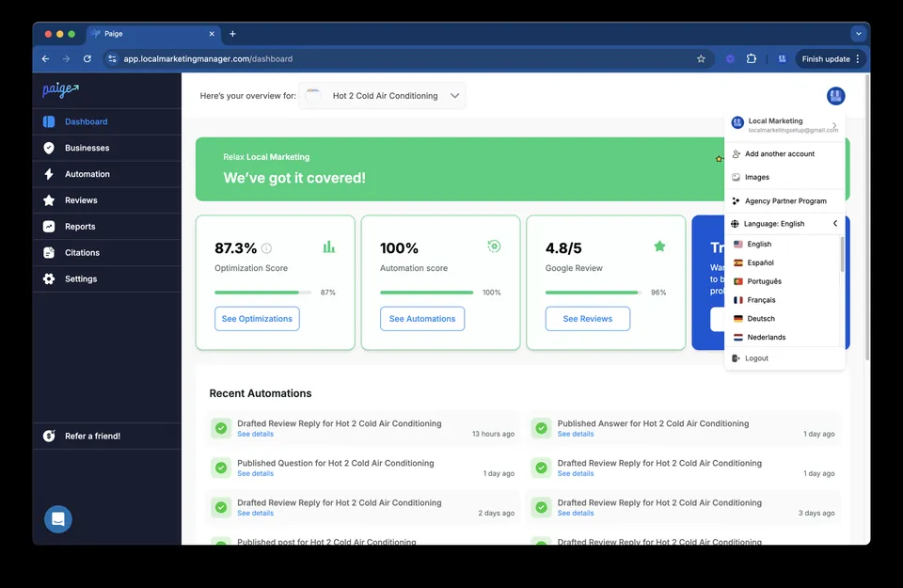
Task: Open See details under Published Question
Action: point(255,473)
